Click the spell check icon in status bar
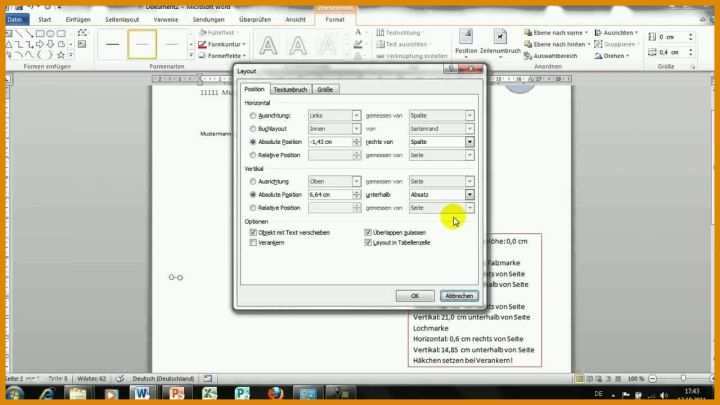720x405 pixels. 120,379
